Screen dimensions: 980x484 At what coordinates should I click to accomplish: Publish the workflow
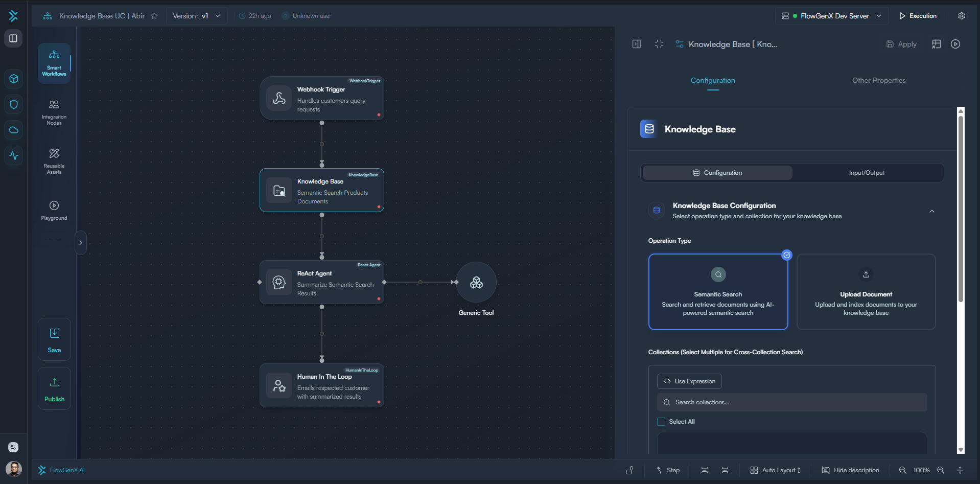54,388
